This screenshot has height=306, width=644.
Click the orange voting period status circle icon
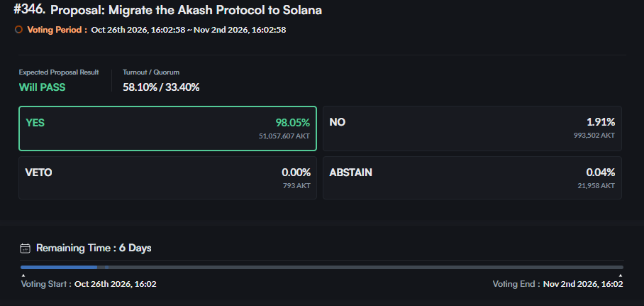pos(18,30)
